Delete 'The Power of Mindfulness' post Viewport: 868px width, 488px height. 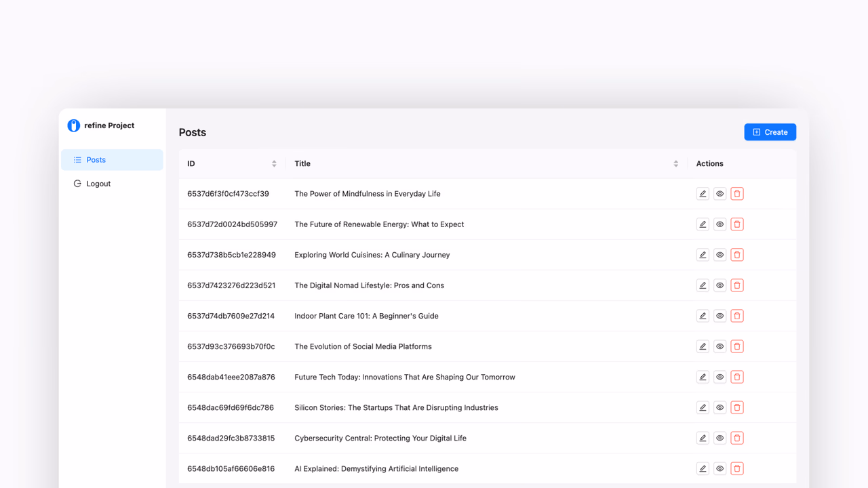[x=737, y=194]
